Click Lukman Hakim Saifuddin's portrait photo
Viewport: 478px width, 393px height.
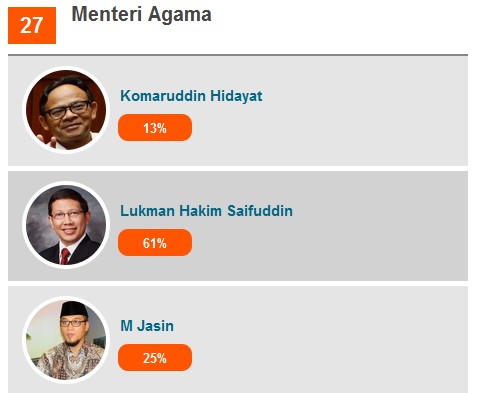click(66, 225)
